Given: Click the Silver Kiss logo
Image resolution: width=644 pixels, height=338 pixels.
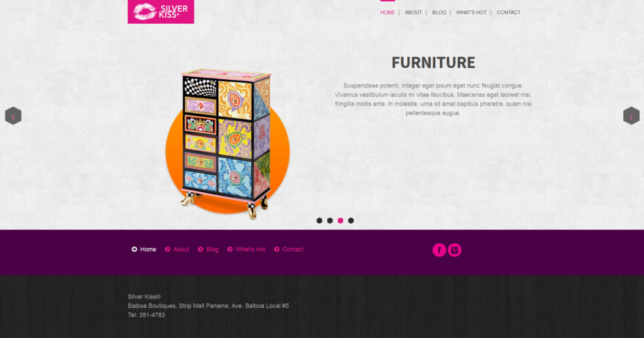Looking at the screenshot, I should [x=160, y=11].
